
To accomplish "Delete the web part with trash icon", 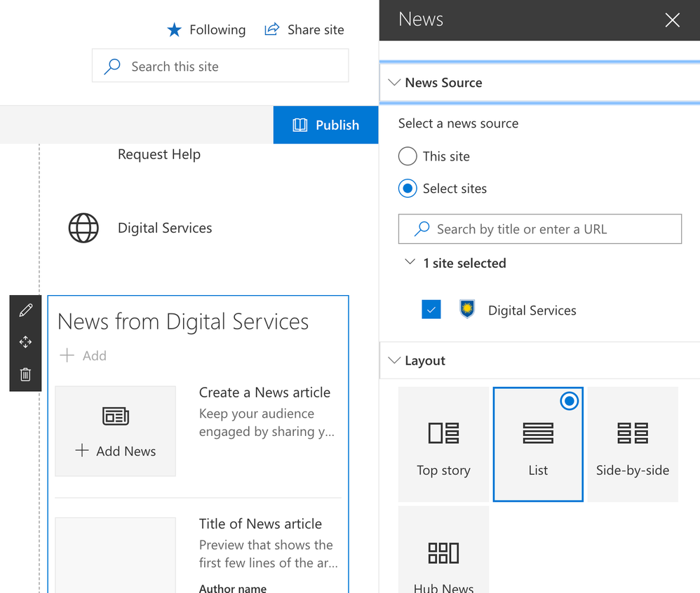I will coord(26,374).
